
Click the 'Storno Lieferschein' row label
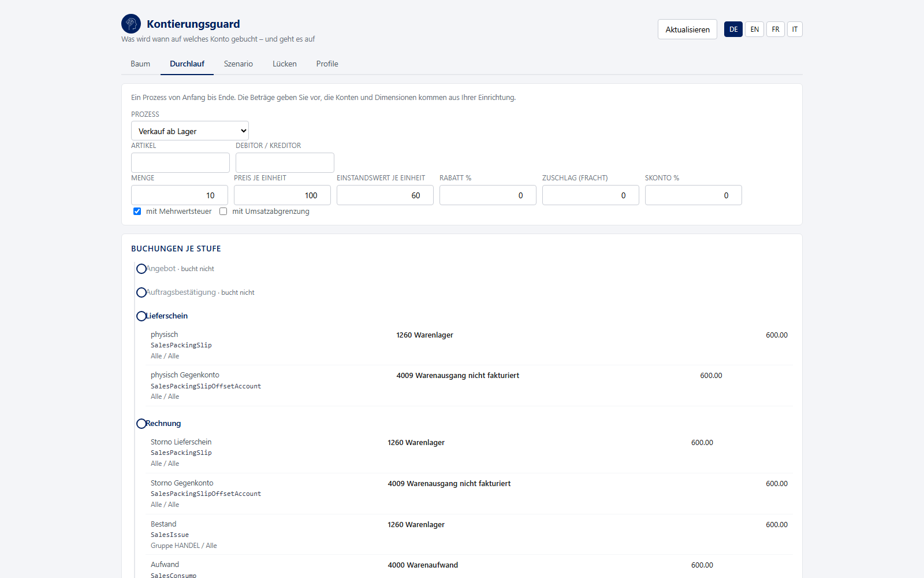(181, 442)
